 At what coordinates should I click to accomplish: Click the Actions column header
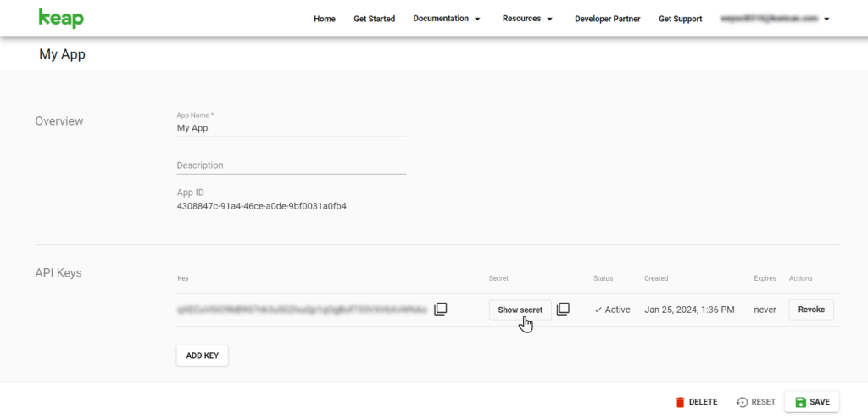(800, 278)
